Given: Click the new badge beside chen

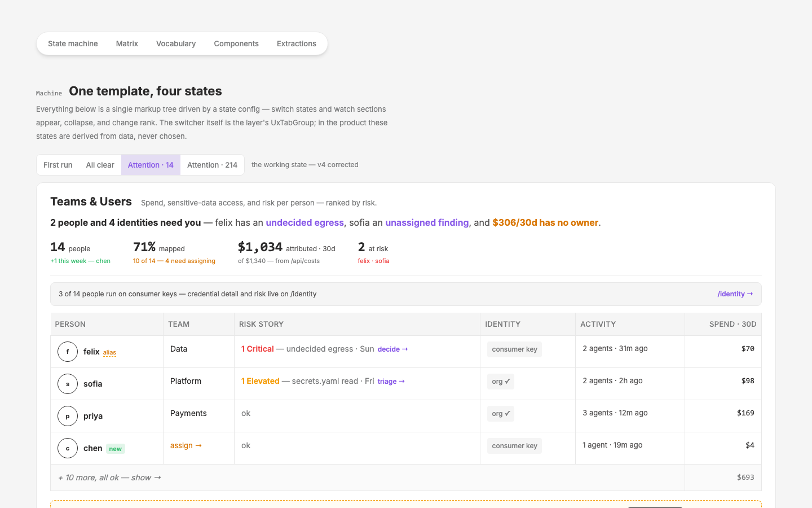Looking at the screenshot, I should click(116, 449).
